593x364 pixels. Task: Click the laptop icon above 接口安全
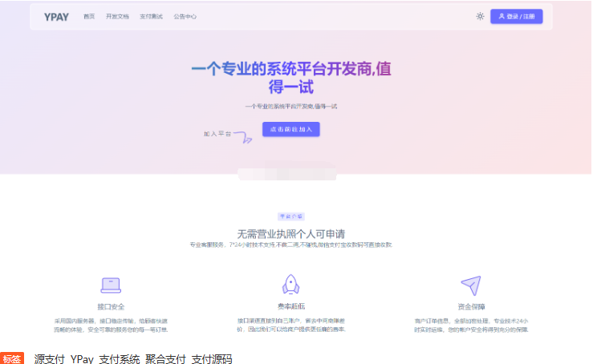(111, 285)
